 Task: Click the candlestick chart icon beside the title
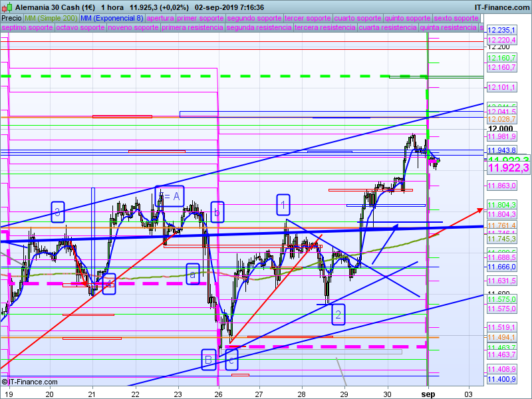[7, 7]
